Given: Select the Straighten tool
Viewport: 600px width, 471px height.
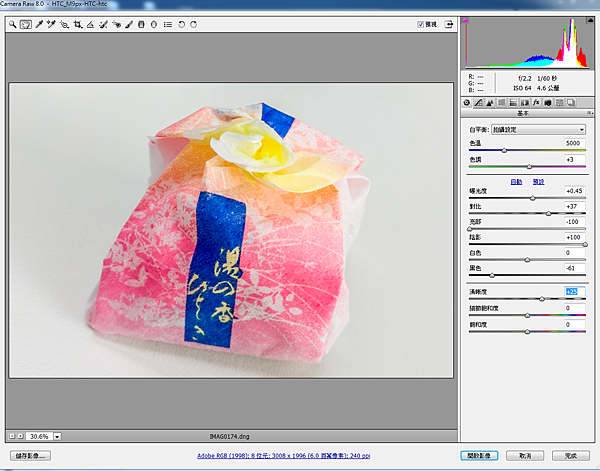Looking at the screenshot, I should click(90, 24).
